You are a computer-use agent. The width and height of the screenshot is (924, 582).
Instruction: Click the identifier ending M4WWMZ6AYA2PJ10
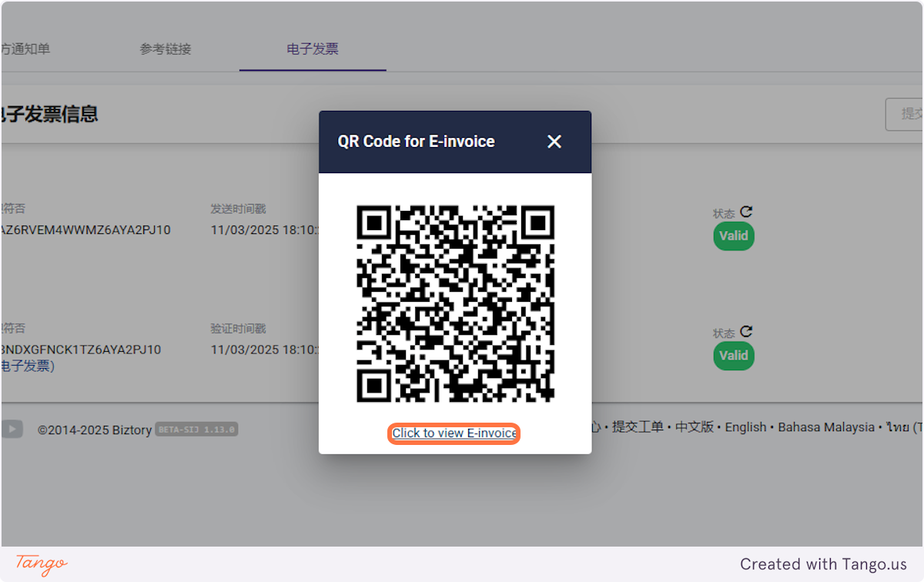tap(86, 230)
